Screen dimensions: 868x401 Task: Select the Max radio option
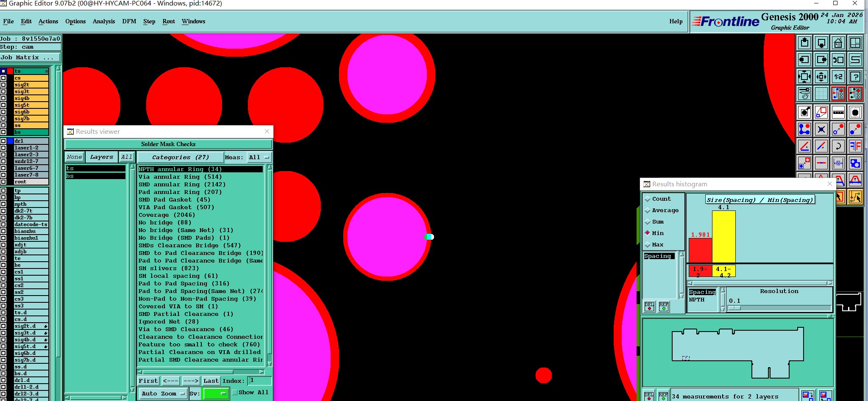(648, 244)
